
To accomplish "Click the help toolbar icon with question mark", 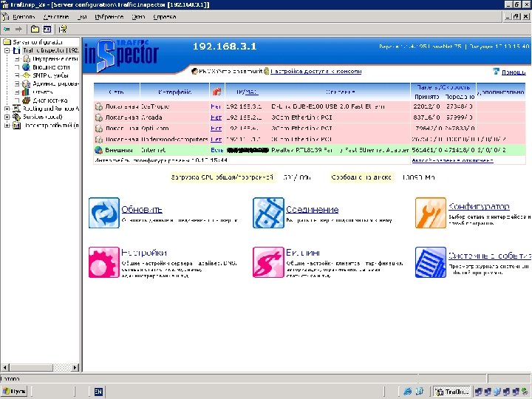I will click(63, 29).
